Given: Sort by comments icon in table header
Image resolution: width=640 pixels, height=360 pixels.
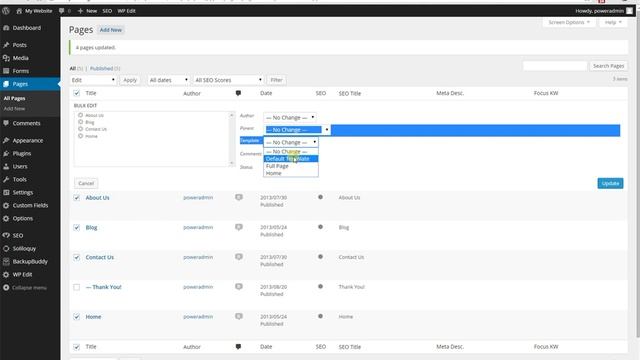Looking at the screenshot, I should pos(238,93).
